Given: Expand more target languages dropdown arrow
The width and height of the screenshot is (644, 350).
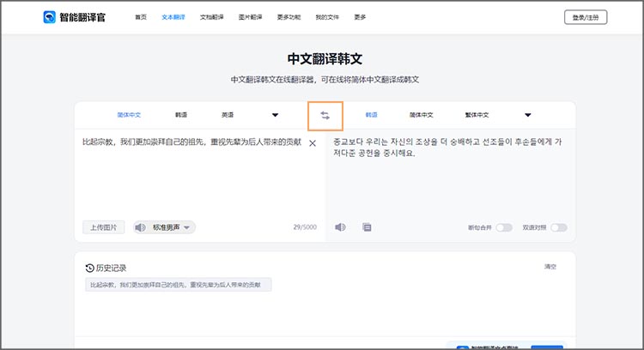Looking at the screenshot, I should (x=528, y=115).
